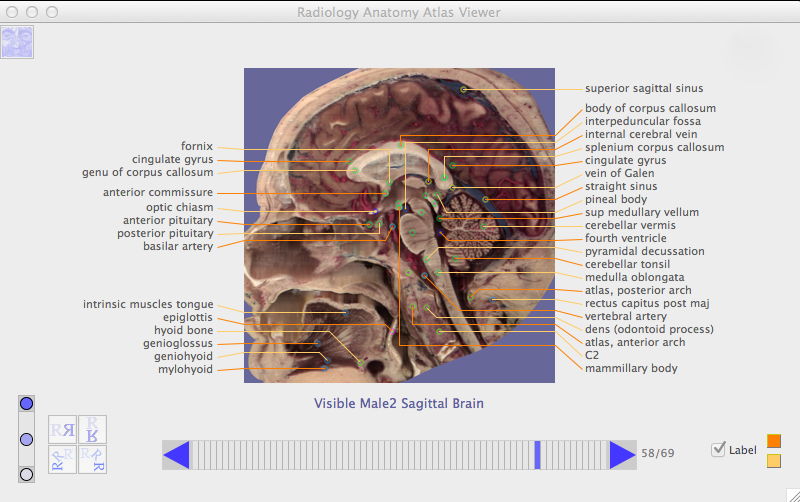Select the 'cerebellar vermis' label
The image size is (800, 502).
pos(630,225)
